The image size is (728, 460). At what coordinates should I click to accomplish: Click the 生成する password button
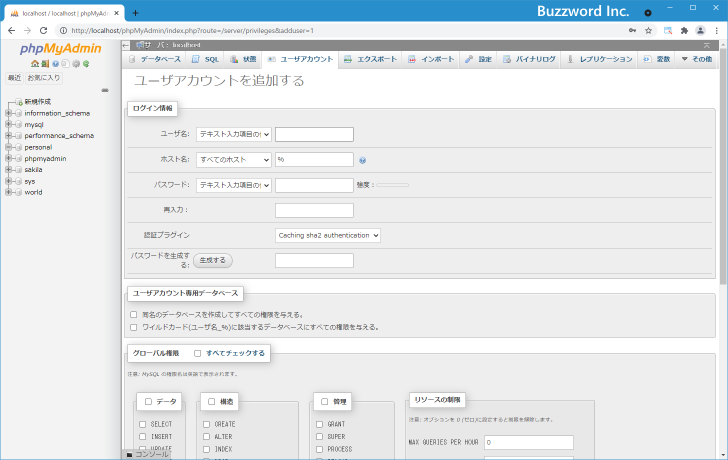(213, 260)
